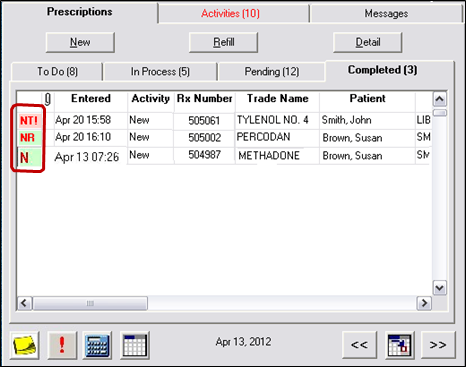This screenshot has height=367, width=466.
Task: Click the N status flag for METHADONE
Action: click(x=29, y=157)
